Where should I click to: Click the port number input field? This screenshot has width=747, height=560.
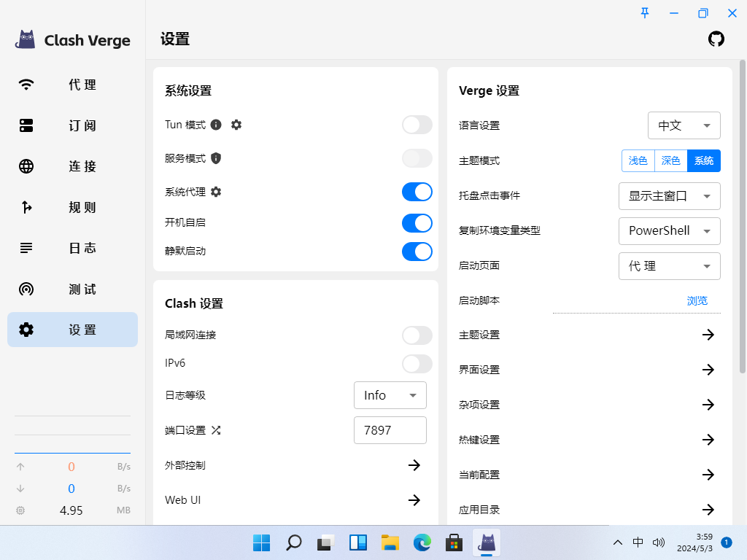tap(390, 430)
